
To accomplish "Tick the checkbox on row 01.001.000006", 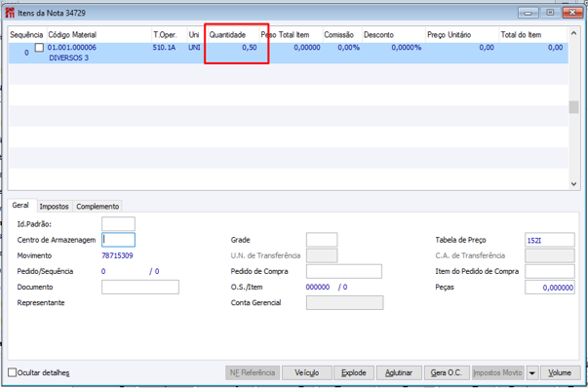I will tap(39, 48).
